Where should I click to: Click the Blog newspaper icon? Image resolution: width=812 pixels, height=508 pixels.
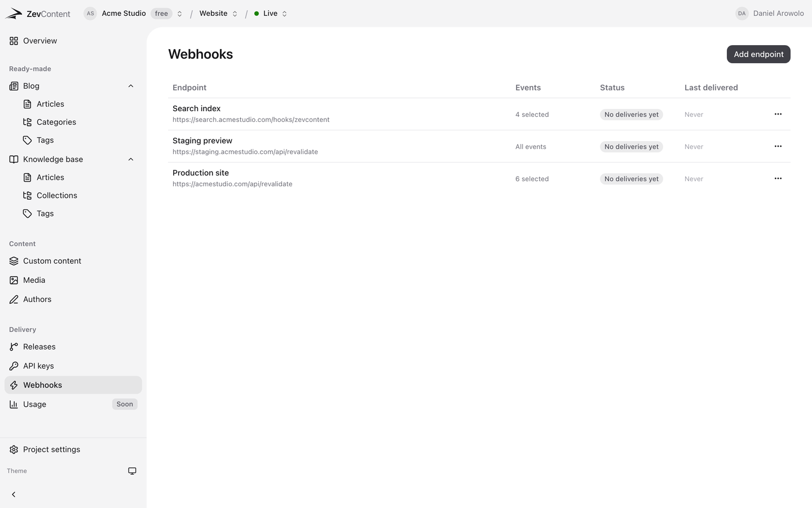14,86
